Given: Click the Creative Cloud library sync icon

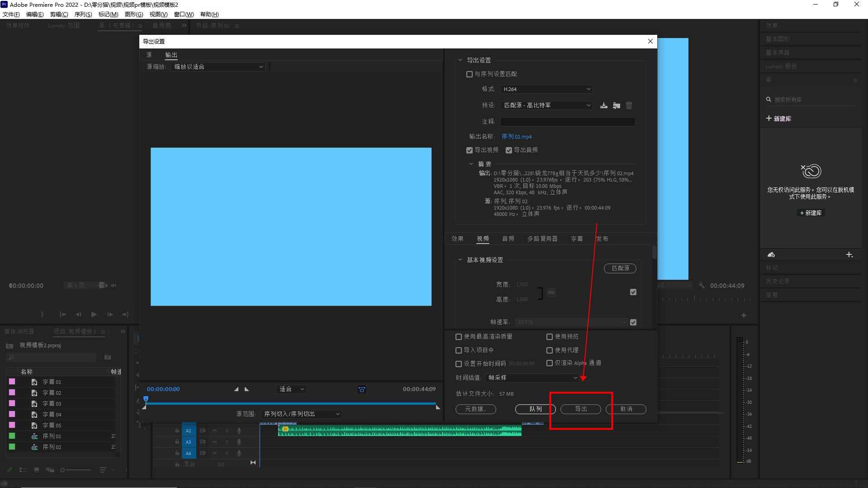Looking at the screenshot, I should tap(771, 255).
